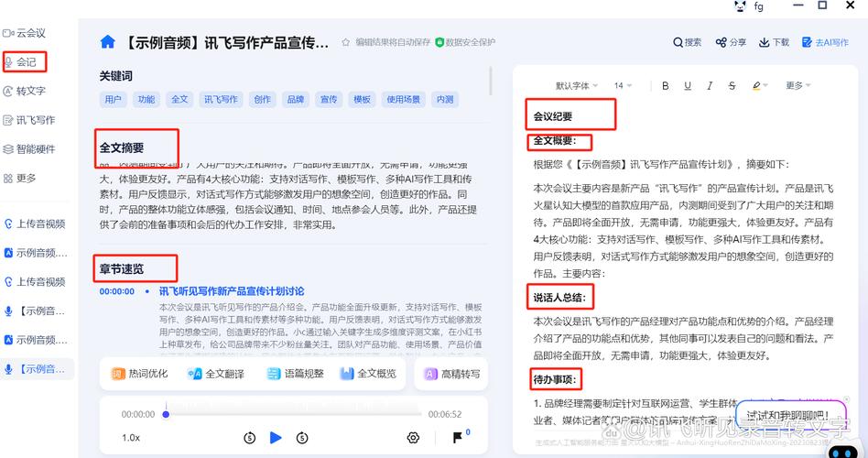Click keyword tag 讯飞写作
The height and width of the screenshot is (458, 868).
click(x=221, y=100)
